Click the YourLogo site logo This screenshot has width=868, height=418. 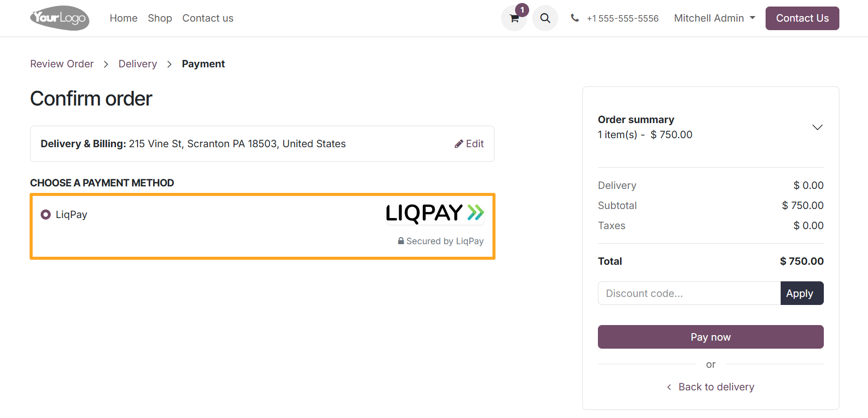[x=59, y=18]
